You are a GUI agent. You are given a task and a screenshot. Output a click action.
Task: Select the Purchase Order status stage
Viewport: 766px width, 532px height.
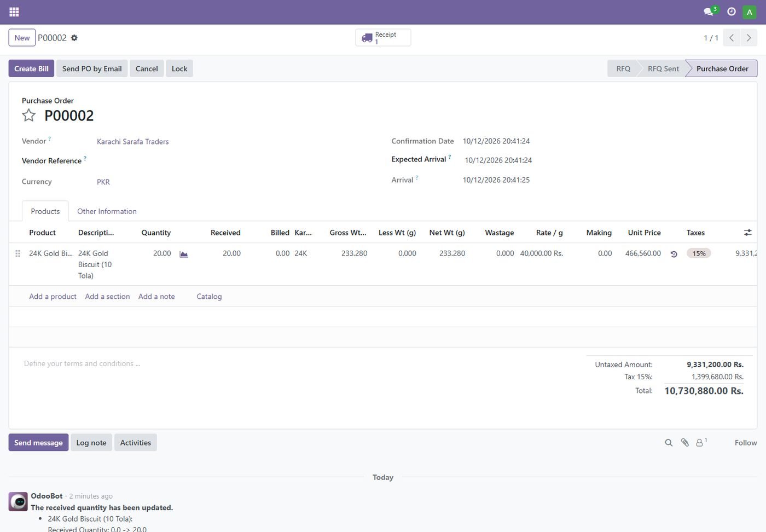722,68
